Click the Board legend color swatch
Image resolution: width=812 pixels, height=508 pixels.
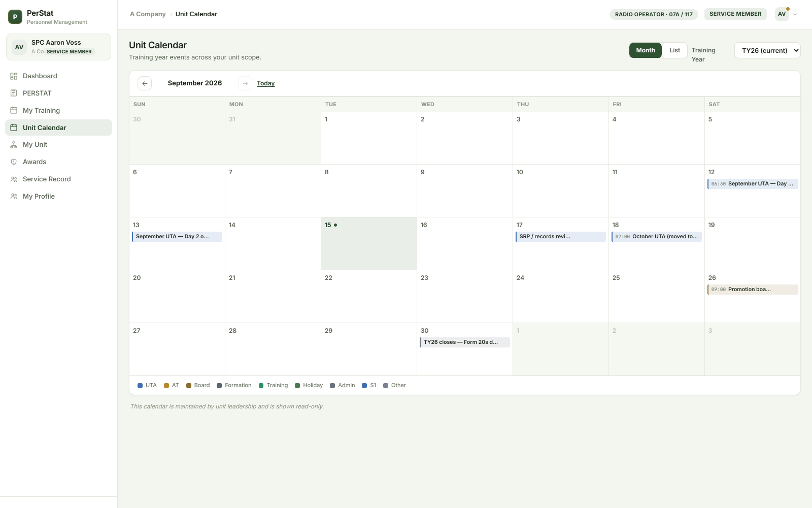189,386
